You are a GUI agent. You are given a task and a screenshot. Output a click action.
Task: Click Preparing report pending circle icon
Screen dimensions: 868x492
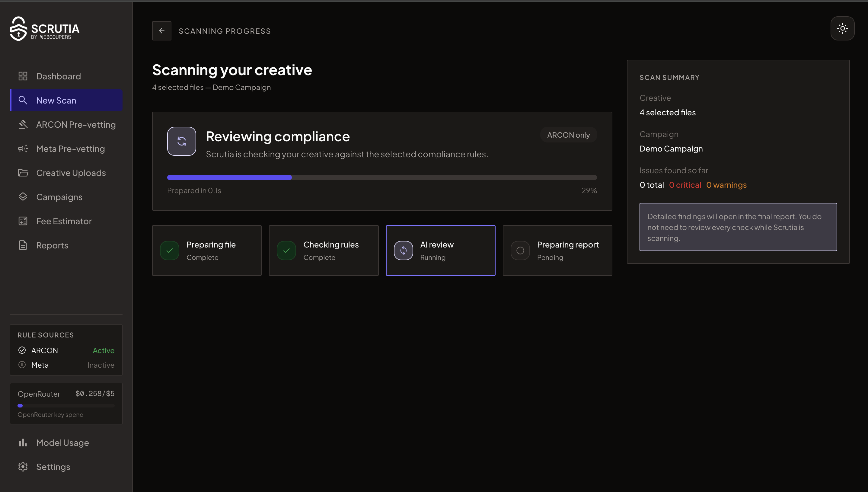tap(520, 251)
